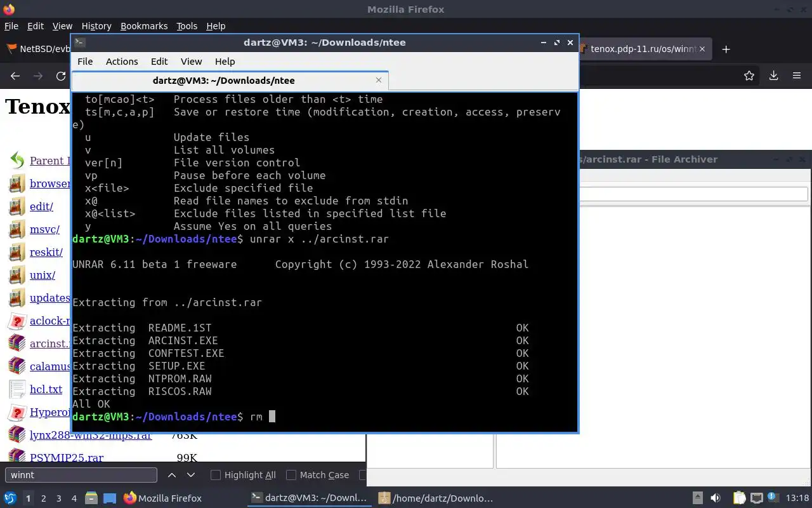This screenshot has width=812, height=508.
Task: Open the Firefox downloads panel
Action: pos(773,76)
